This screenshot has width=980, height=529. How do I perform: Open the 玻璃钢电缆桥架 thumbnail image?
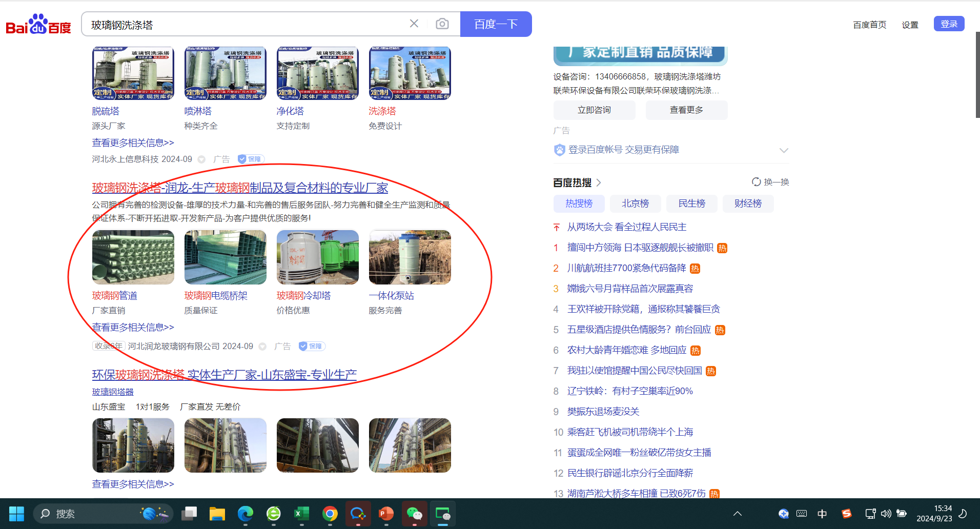click(x=226, y=257)
